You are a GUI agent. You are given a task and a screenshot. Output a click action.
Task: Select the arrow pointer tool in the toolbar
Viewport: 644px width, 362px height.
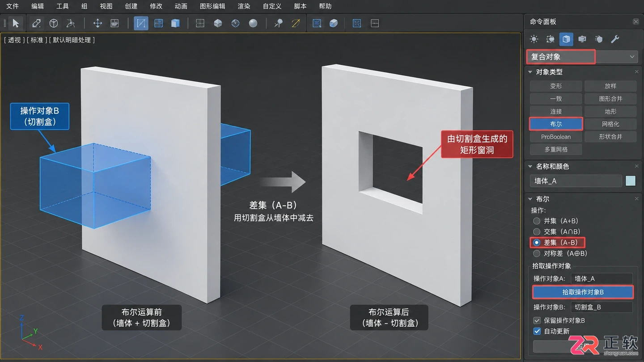coord(16,23)
